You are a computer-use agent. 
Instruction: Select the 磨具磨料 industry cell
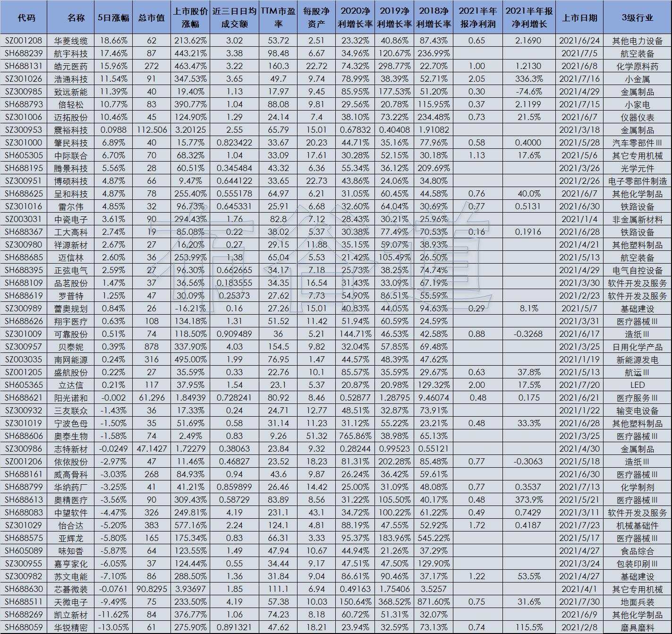point(638,627)
